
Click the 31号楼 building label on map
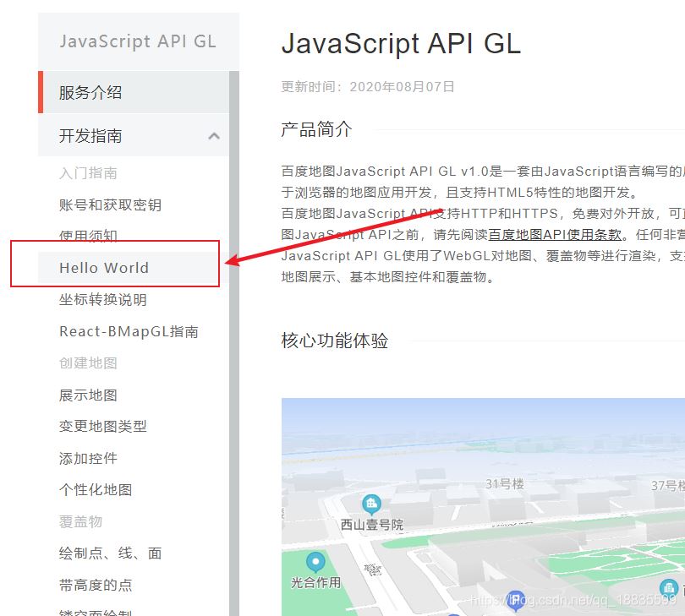coord(505,484)
